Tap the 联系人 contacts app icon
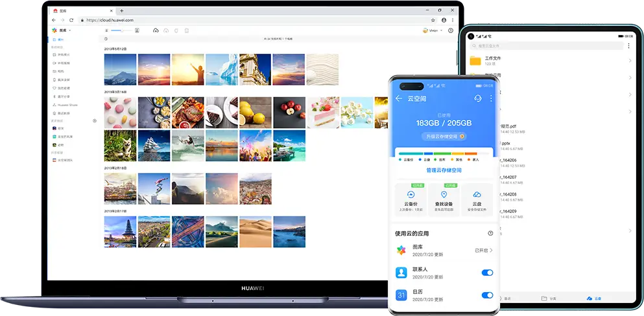The height and width of the screenshot is (316, 644). [401, 273]
